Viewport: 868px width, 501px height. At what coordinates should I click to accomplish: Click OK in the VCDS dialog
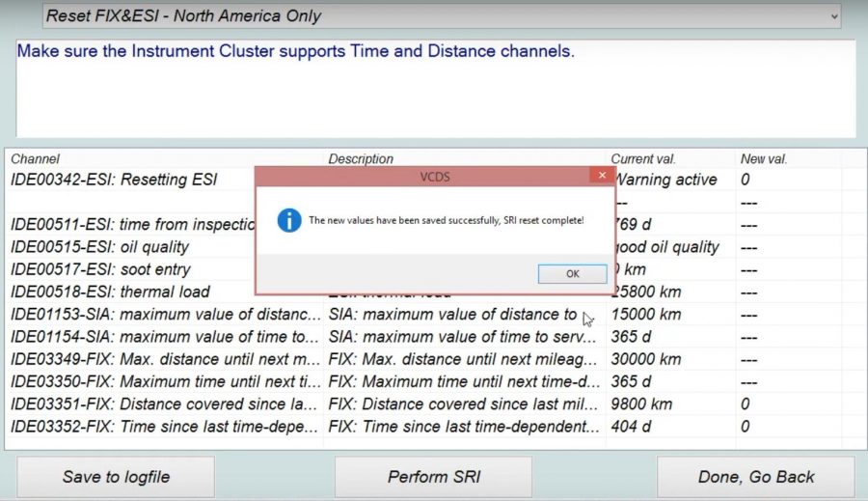point(572,273)
